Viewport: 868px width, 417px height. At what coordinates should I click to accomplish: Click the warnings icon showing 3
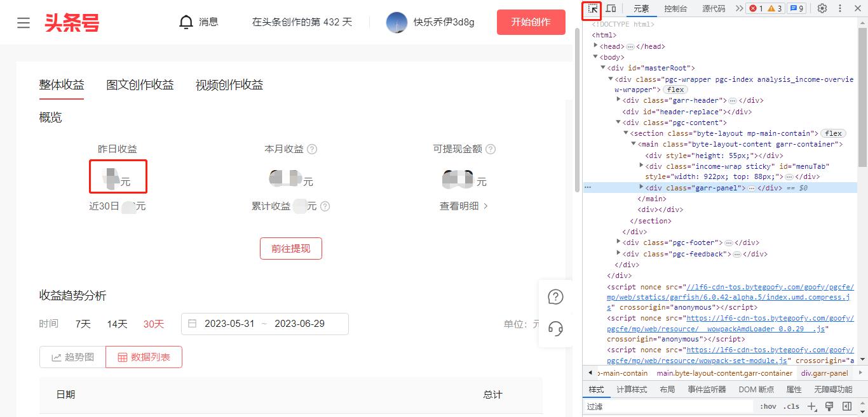(x=770, y=8)
